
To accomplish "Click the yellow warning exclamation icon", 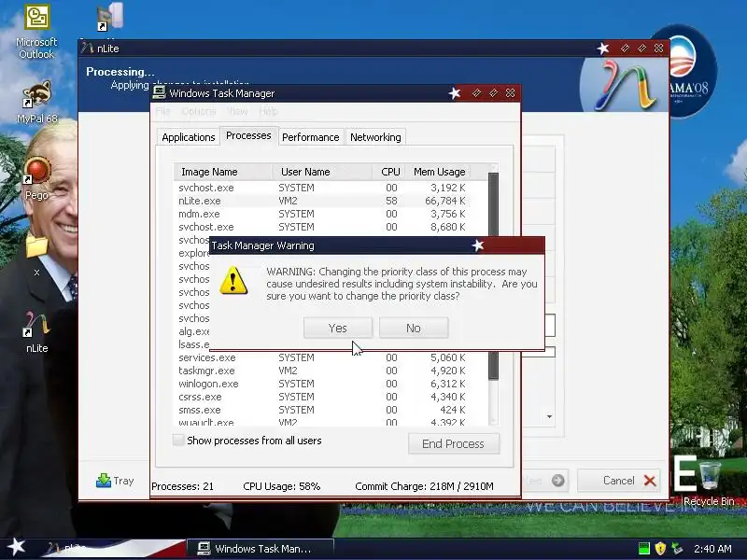I will click(233, 281).
